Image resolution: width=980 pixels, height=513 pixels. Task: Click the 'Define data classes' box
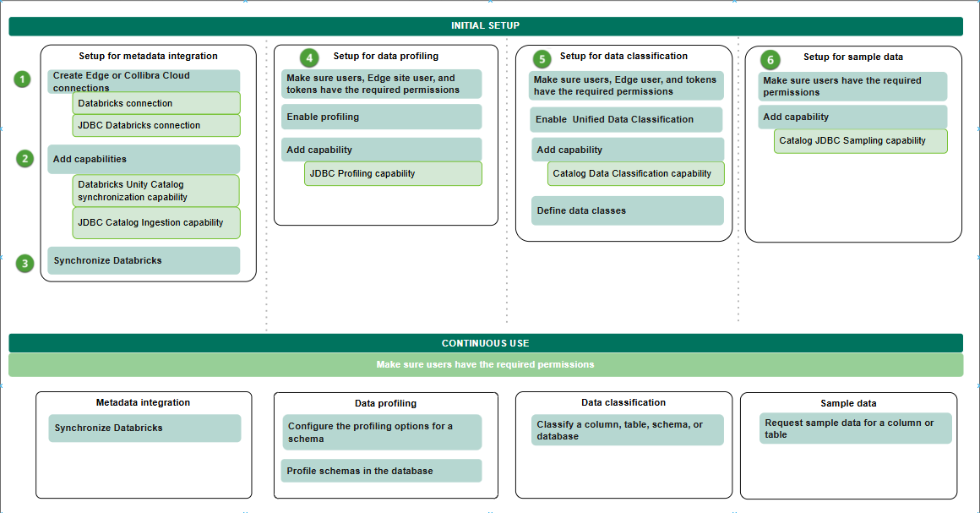[628, 210]
